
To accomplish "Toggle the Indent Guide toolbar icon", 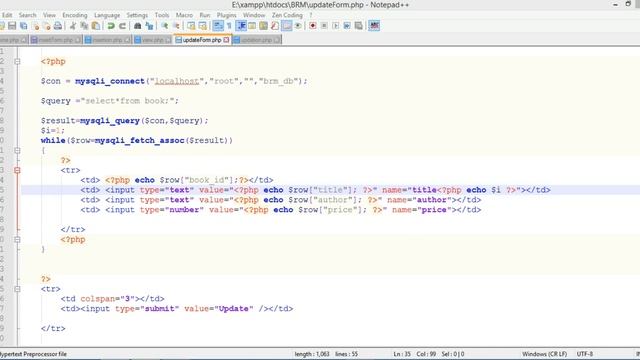I will [x=241, y=26].
